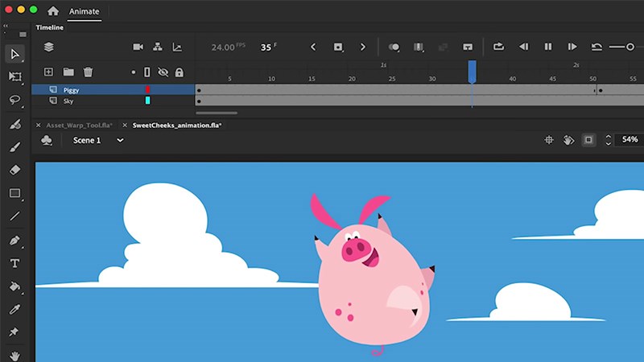
Task: Toggle lock all layers padlock icon
Action: [179, 72]
